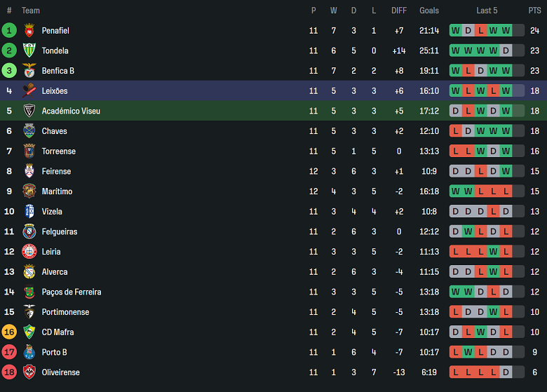Open the Paços de Ferreira team link
This screenshot has width=547, height=392.
pos(72,292)
